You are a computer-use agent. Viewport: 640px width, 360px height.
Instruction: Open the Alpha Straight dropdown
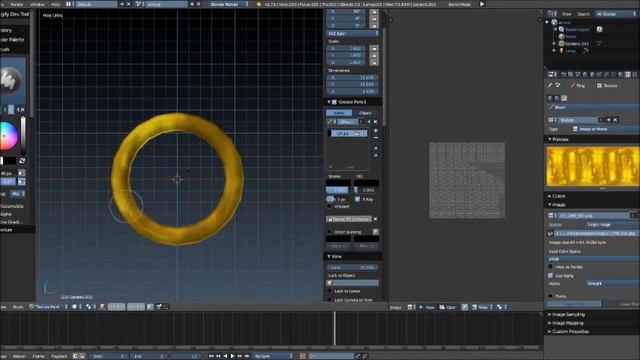(612, 283)
